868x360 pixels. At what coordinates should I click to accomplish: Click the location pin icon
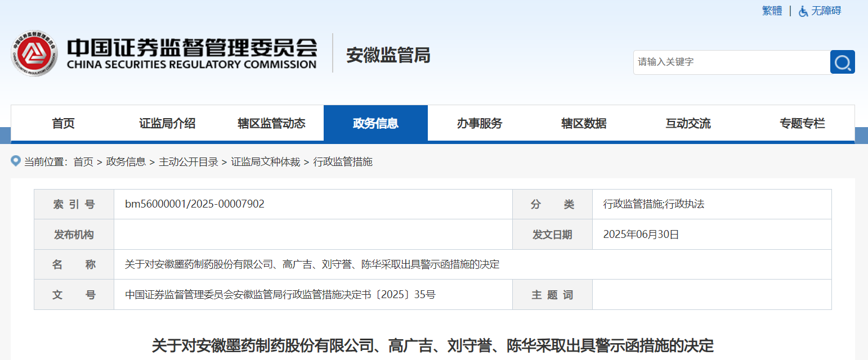tap(16, 161)
